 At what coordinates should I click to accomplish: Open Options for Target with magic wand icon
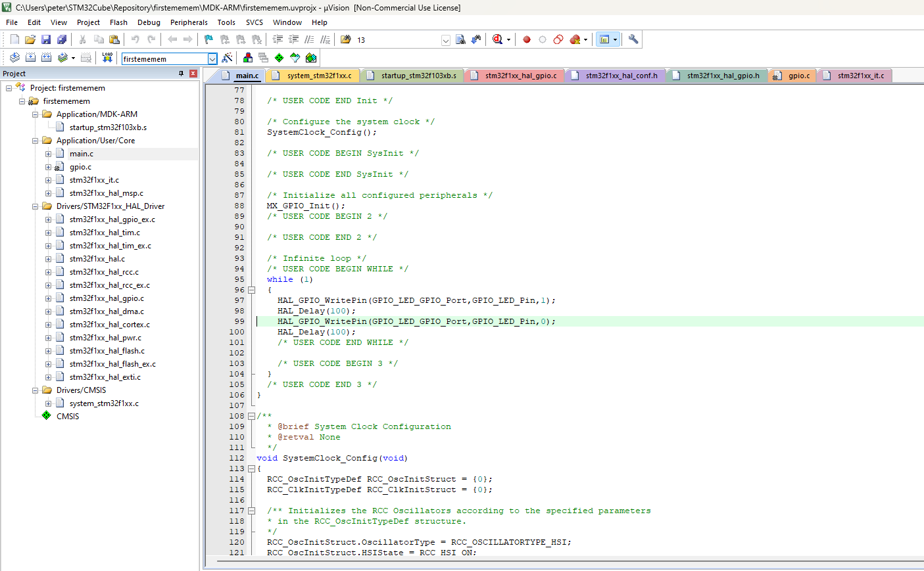[x=227, y=58]
